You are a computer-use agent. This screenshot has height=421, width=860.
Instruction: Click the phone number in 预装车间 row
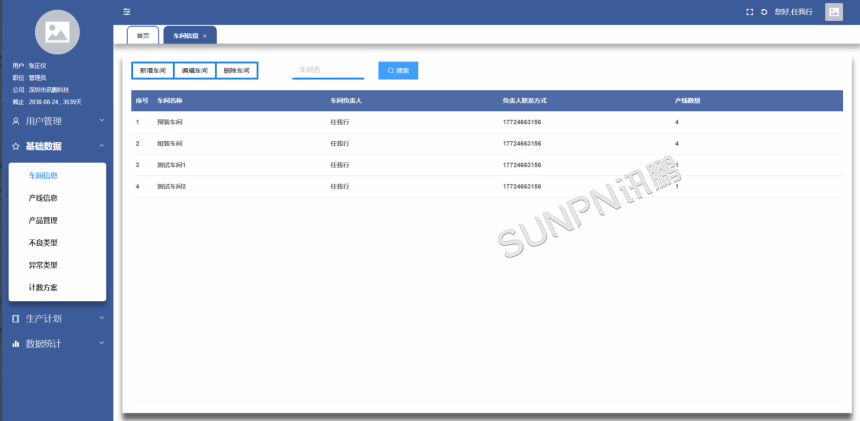pos(522,122)
